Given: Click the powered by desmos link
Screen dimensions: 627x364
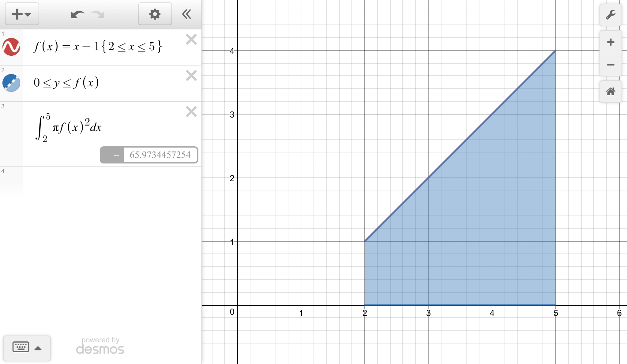Looking at the screenshot, I should 100,346.
